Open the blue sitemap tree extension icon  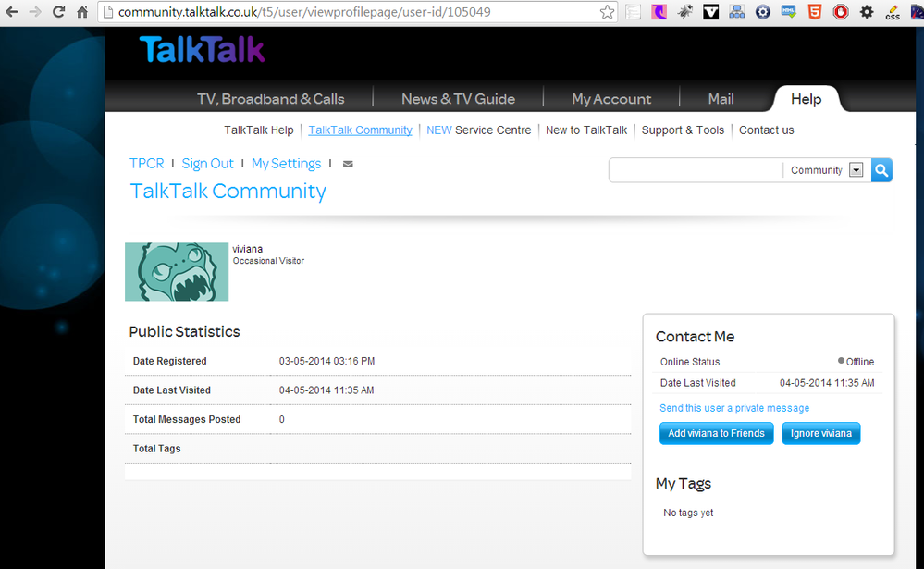pos(736,12)
